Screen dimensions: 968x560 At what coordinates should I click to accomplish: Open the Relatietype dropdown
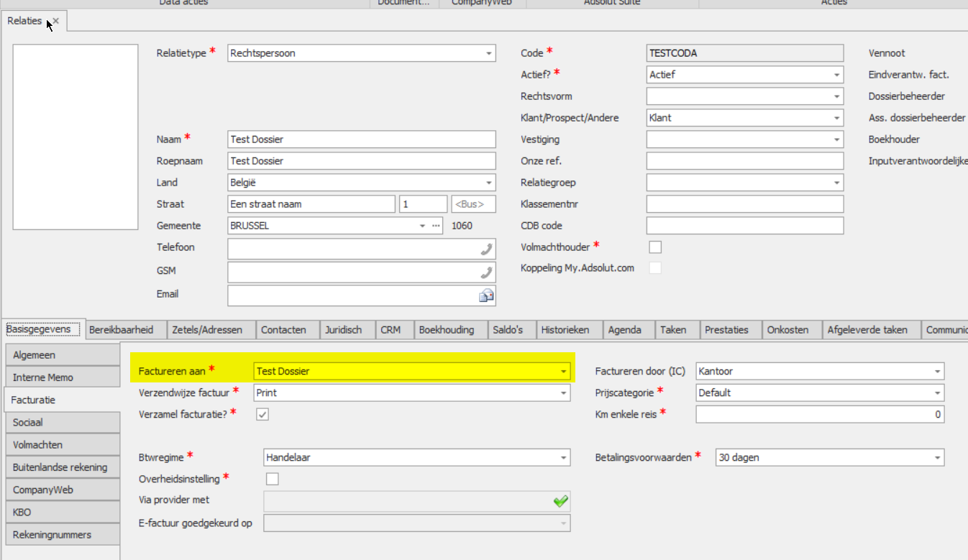[488, 53]
